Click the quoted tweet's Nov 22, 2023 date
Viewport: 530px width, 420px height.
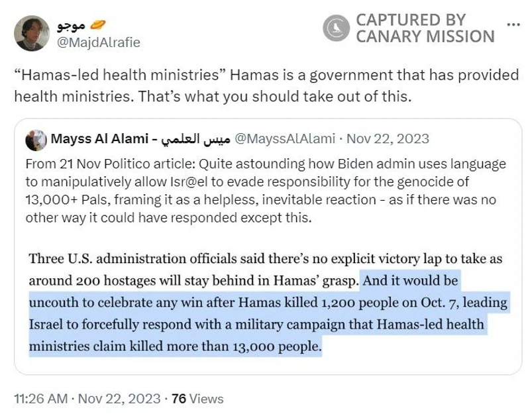coord(388,139)
